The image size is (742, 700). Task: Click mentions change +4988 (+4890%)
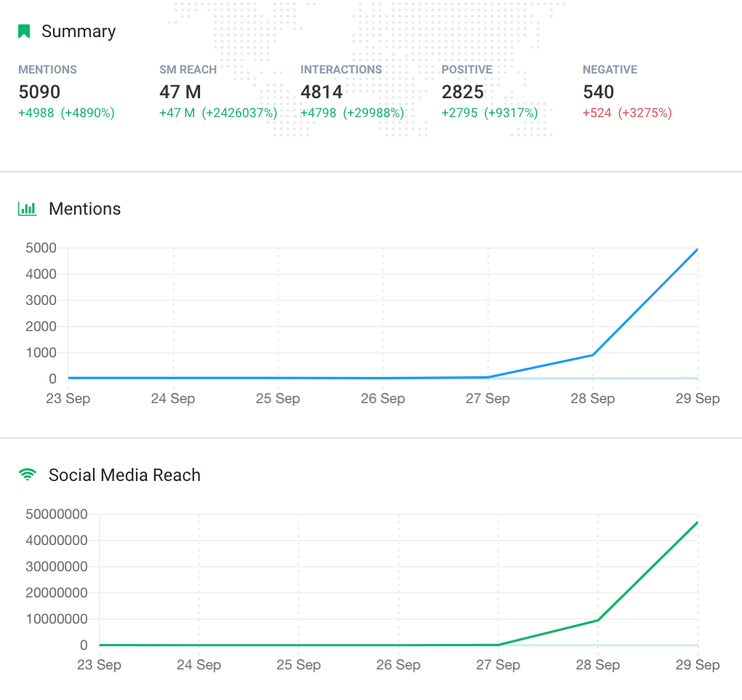point(66,113)
